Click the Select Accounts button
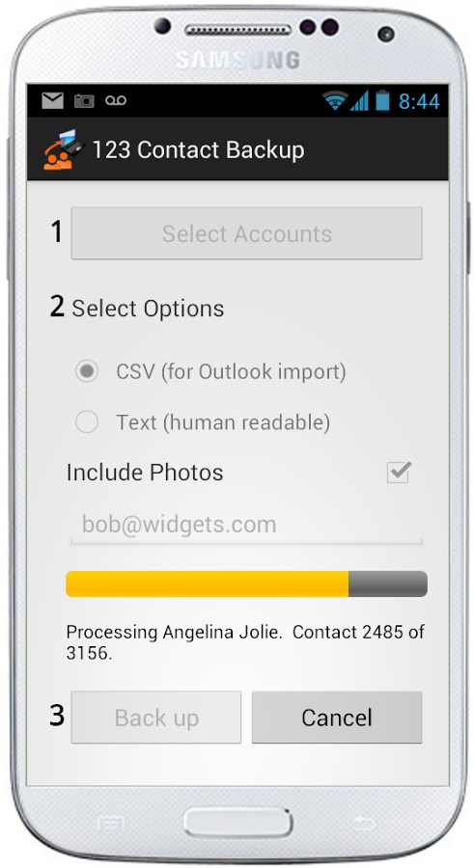This screenshot has height=868, width=474. point(247,233)
